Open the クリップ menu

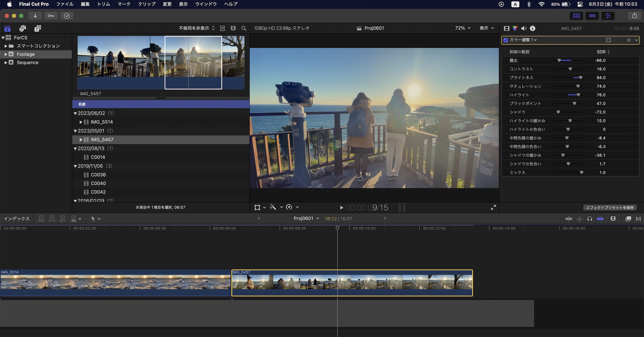147,4
